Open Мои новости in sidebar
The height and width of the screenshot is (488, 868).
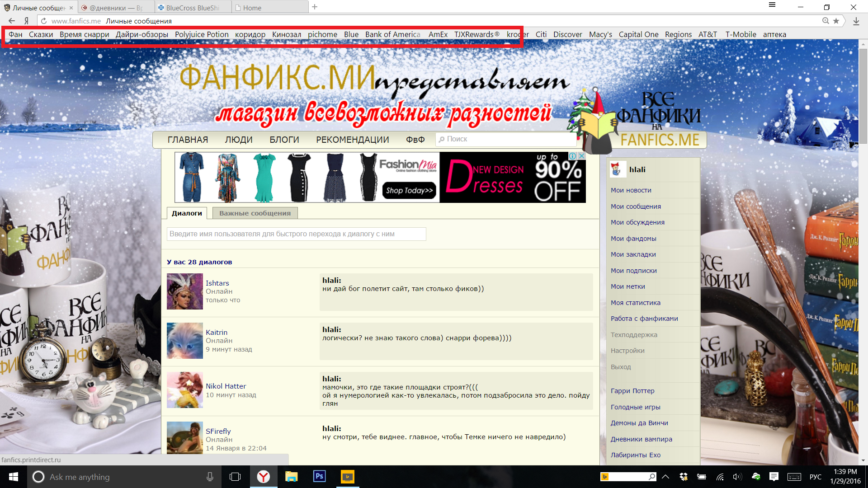631,190
